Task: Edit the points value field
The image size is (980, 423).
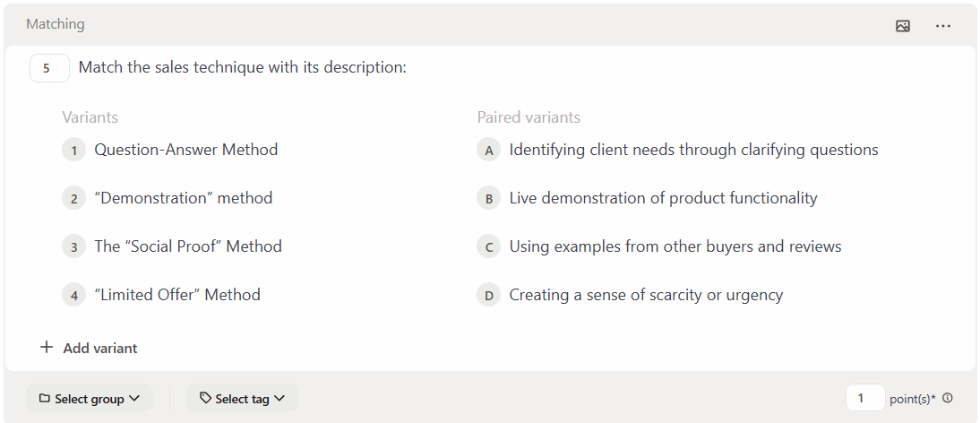Action: pyautogui.click(x=864, y=399)
